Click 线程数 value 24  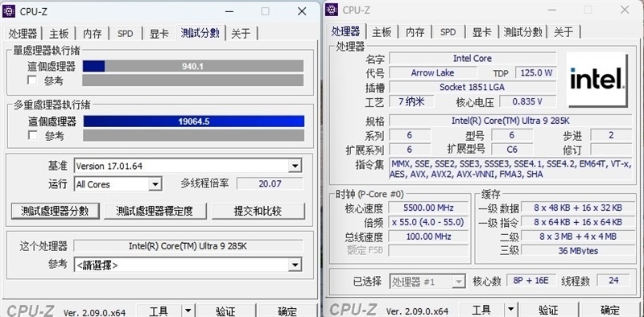pos(613,281)
